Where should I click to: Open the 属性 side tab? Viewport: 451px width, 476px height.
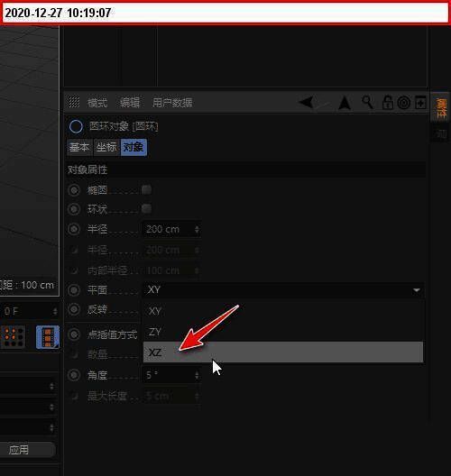click(x=441, y=107)
